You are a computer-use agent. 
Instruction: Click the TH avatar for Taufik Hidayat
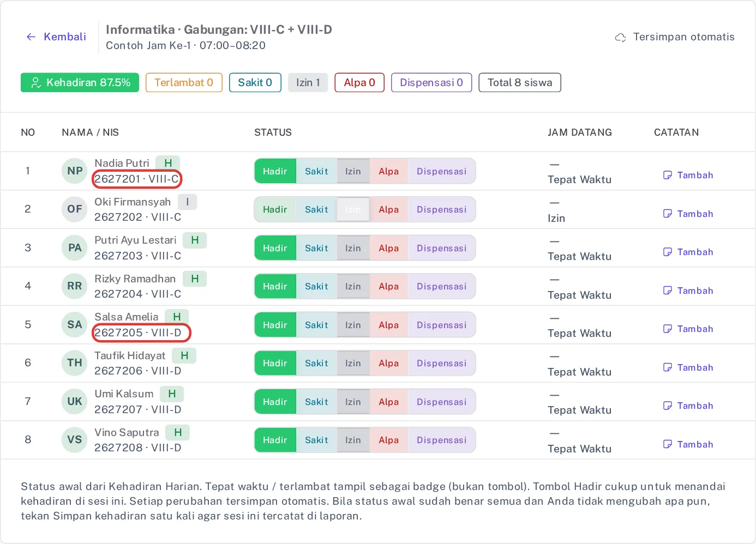75,363
